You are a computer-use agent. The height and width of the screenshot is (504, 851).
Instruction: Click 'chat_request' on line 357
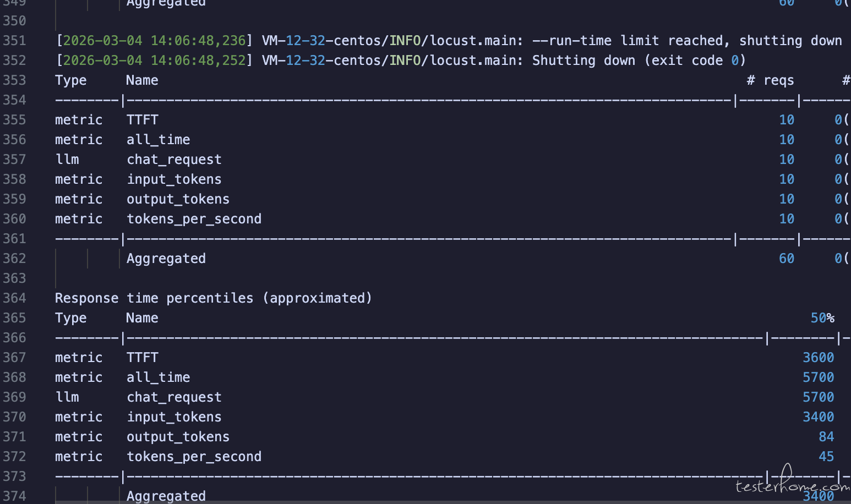click(x=174, y=160)
